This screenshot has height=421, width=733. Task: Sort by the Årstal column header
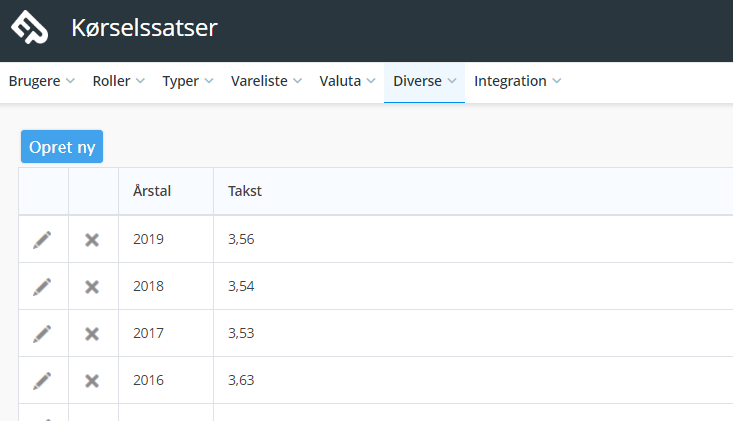pos(152,191)
